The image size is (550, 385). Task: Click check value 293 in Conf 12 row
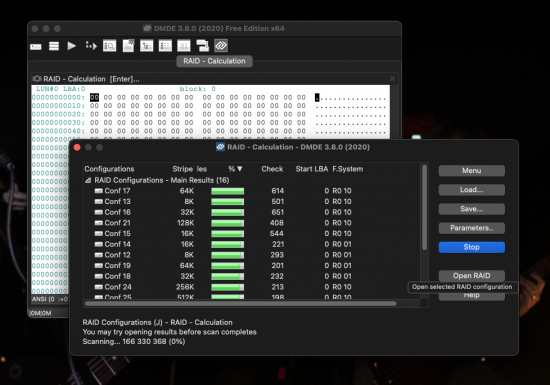pos(277,255)
